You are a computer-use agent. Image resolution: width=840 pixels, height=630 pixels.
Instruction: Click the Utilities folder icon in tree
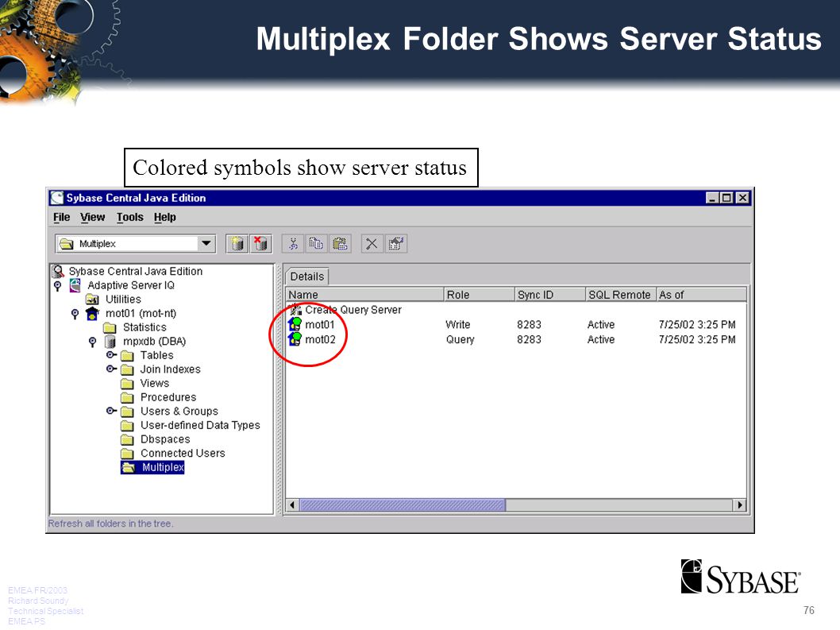tap(92, 300)
